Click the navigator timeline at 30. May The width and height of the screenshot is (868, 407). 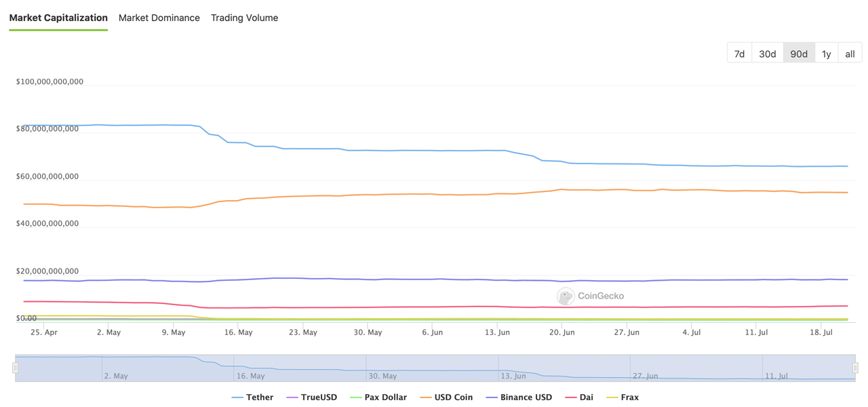(382, 376)
